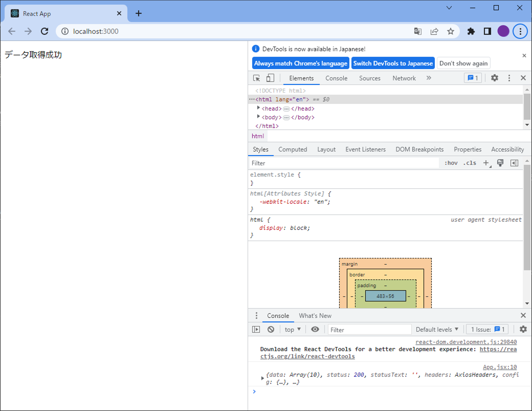Close the DevTools panel
Viewport: 532px width, 411px height.
[x=523, y=78]
